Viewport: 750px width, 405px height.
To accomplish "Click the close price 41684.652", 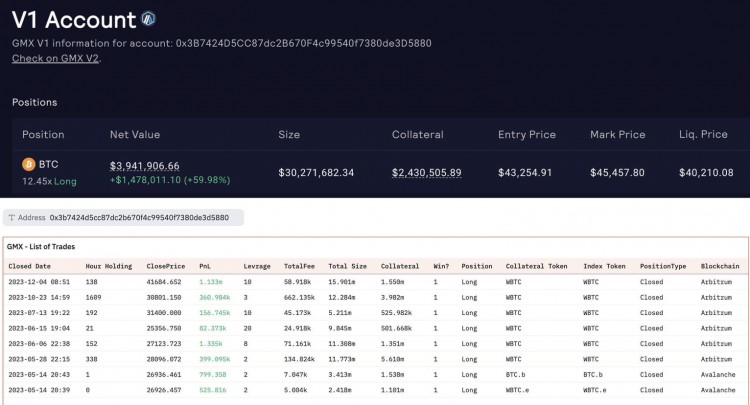I will tap(164, 282).
